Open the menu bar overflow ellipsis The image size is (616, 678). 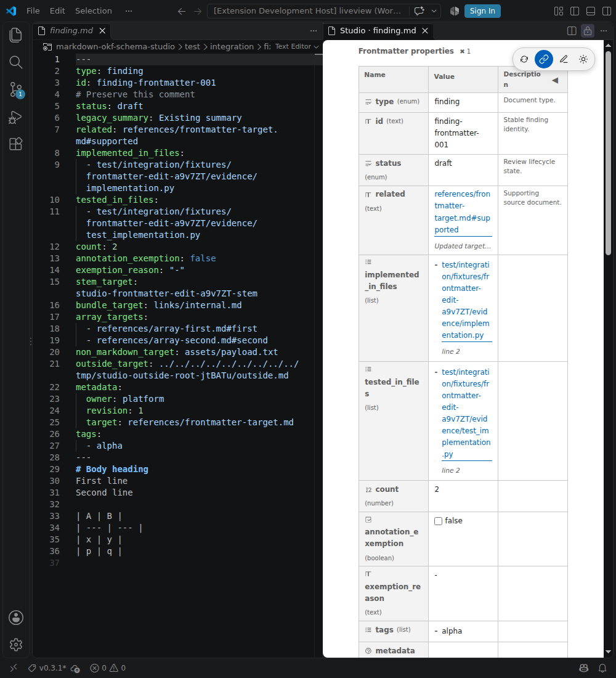click(x=128, y=11)
